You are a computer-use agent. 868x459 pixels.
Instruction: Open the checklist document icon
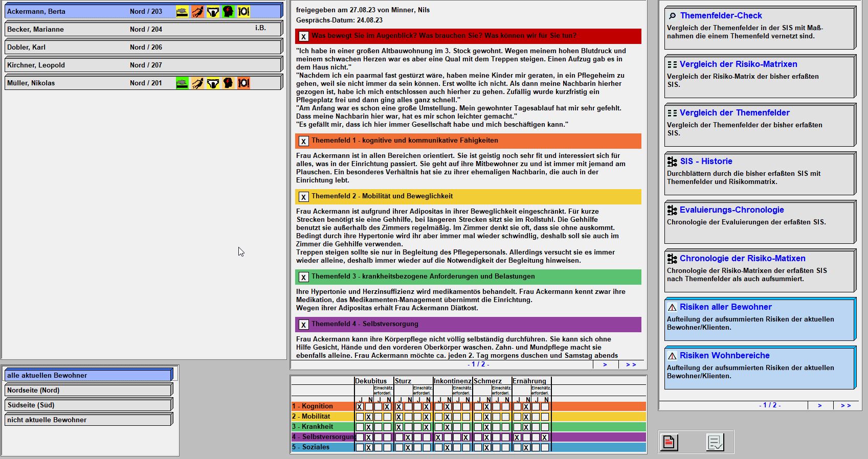(715, 442)
